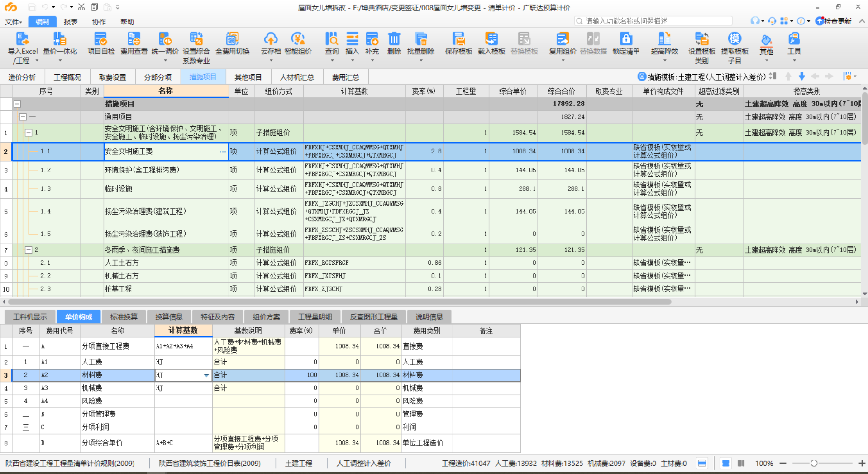Click the Import Excel/Project (导入Excel/工程) icon
Viewport: 868px width, 474px height.
coord(22,39)
